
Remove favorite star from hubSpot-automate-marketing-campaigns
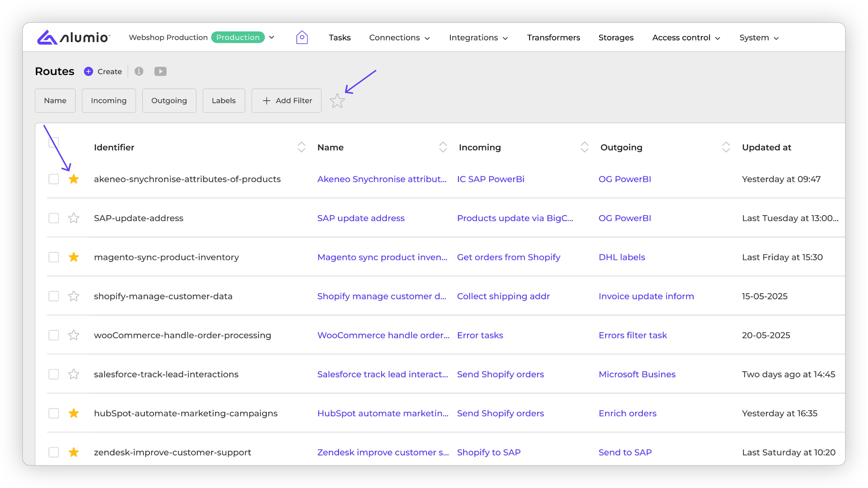(x=73, y=414)
